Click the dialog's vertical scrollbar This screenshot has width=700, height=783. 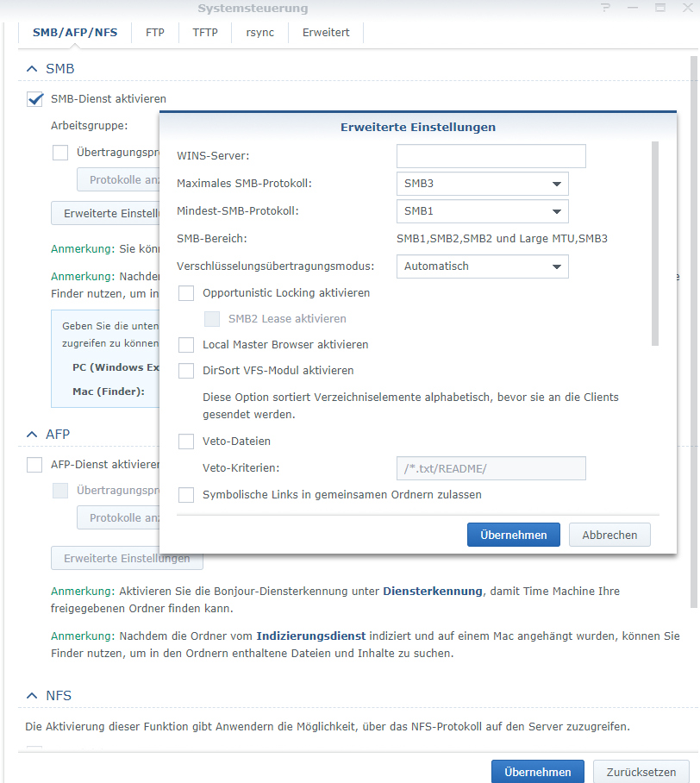coord(655,244)
